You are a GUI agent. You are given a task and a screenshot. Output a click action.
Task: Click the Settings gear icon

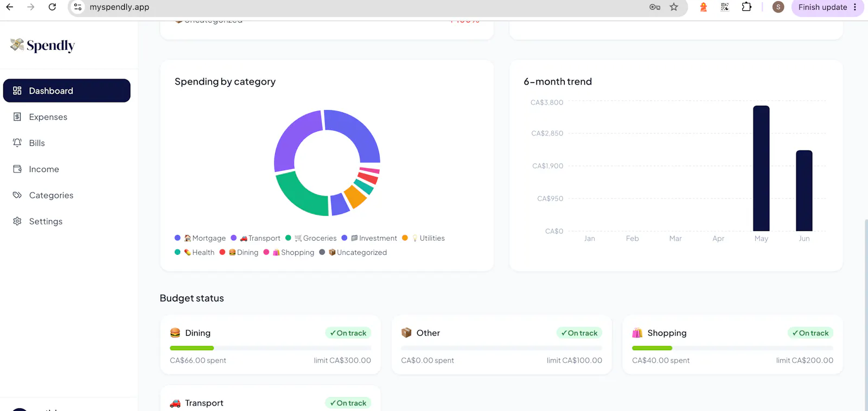point(17,221)
